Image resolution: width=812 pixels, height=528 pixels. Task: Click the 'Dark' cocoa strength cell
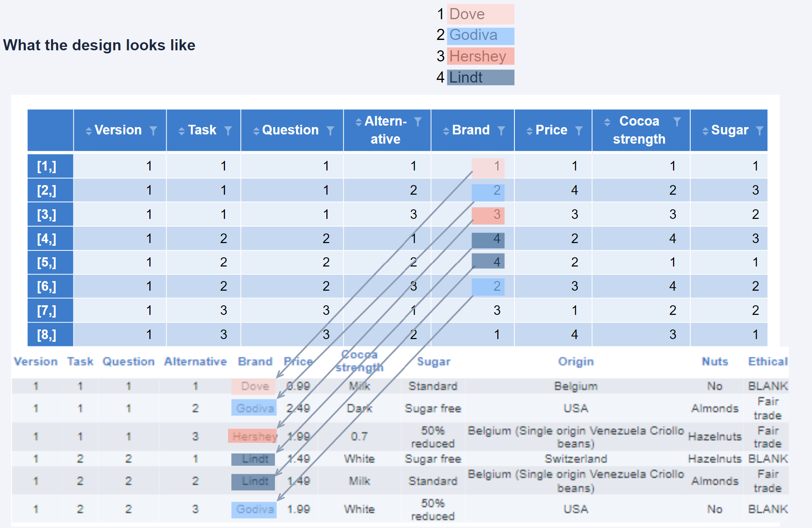click(359, 408)
